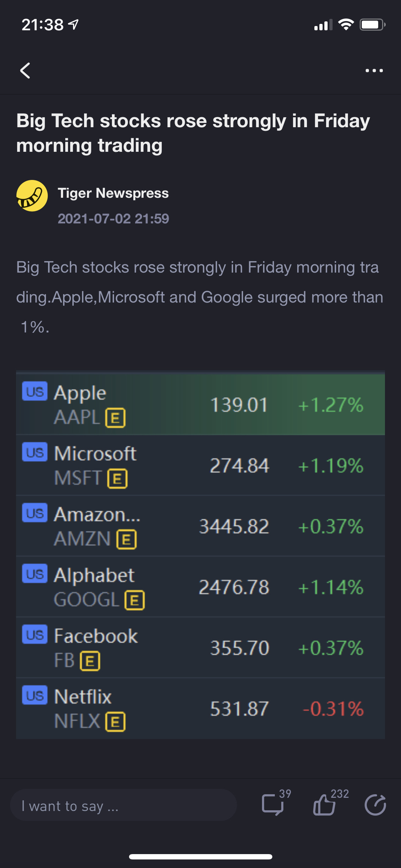401x868 pixels.
Task: Tap Netflix -0.31% change value
Action: (333, 709)
